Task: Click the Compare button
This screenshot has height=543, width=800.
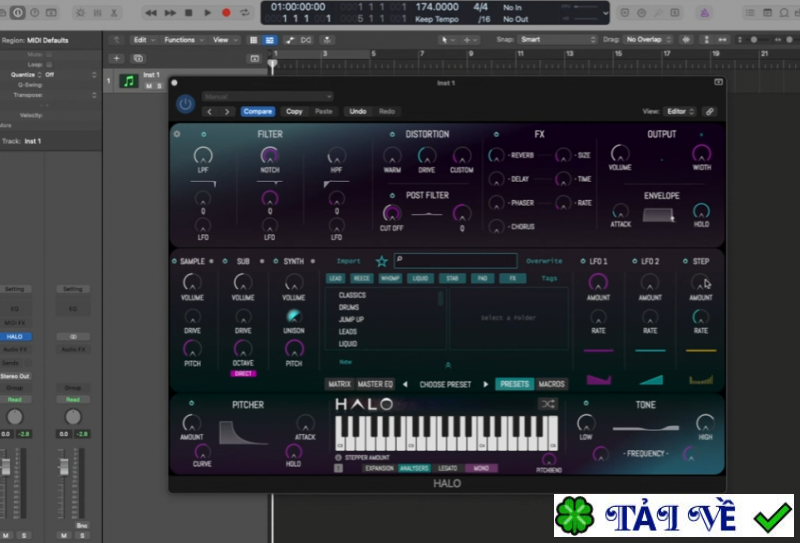Action: (x=257, y=112)
